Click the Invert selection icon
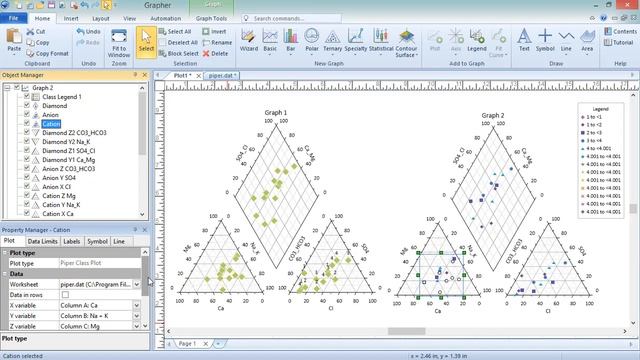Viewport: 640px width, 360px height. 206,31
